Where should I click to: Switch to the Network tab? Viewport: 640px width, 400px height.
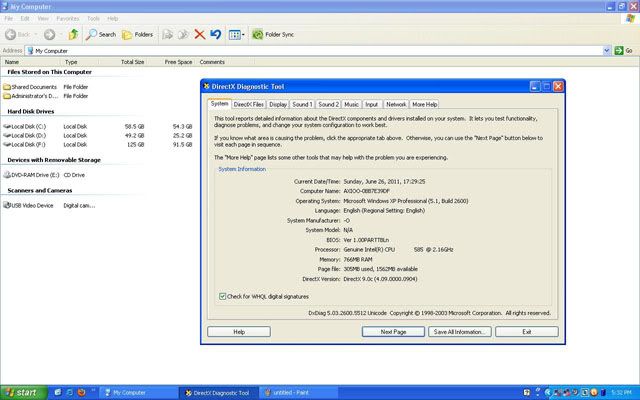point(396,104)
